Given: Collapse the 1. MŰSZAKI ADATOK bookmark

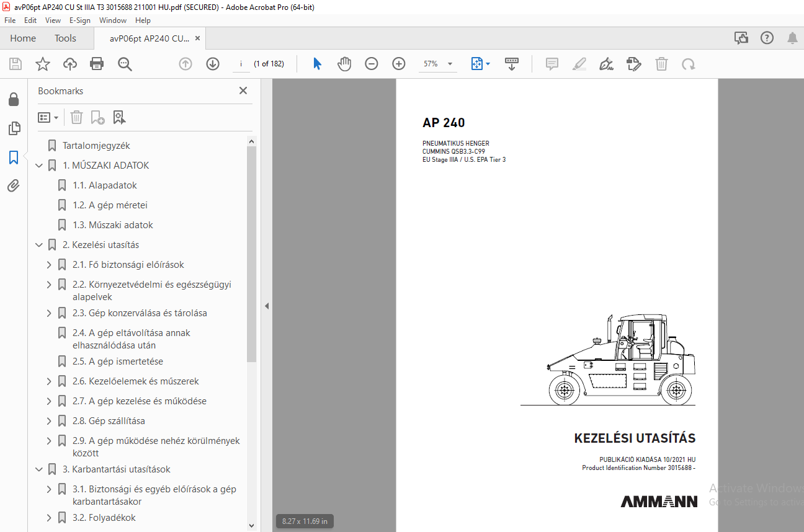Looking at the screenshot, I should click(39, 166).
